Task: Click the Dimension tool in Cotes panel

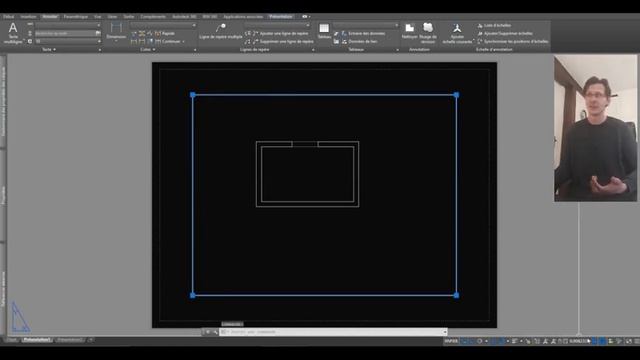Action: point(116,30)
